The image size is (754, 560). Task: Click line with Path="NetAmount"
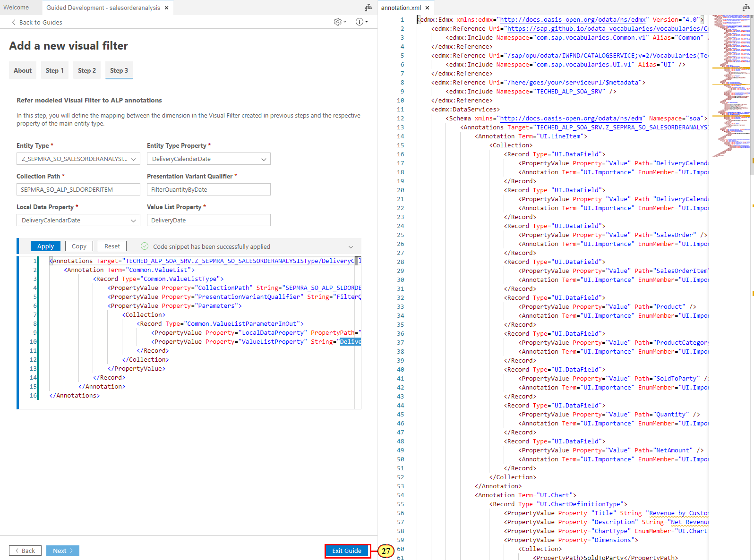point(611,450)
